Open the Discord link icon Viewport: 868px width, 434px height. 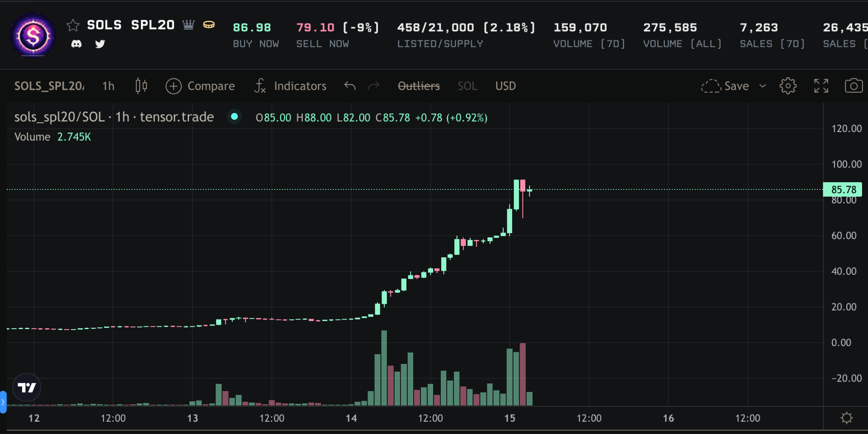coord(76,44)
